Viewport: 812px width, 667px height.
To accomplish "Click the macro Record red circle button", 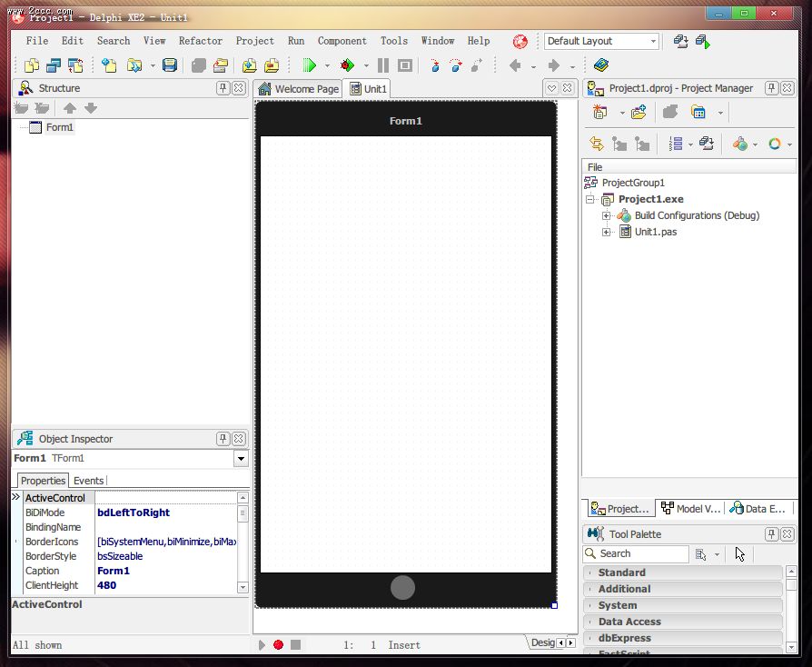I will pos(279,644).
